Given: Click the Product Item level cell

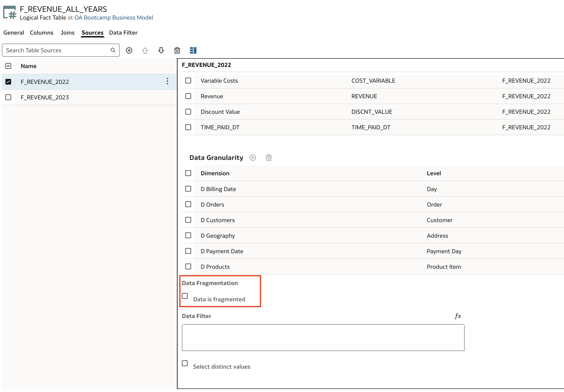Looking at the screenshot, I should point(444,266).
